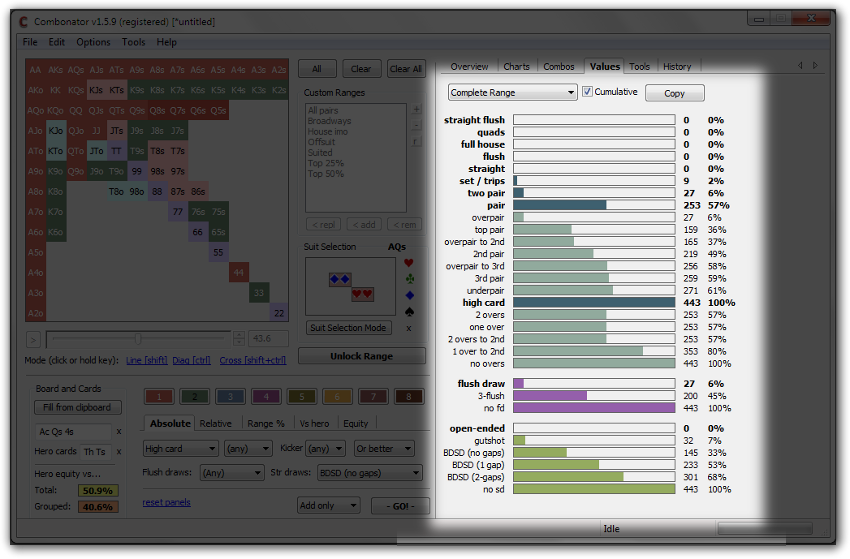
Task: Select the black spade suit icon
Action: pyautogui.click(x=408, y=311)
